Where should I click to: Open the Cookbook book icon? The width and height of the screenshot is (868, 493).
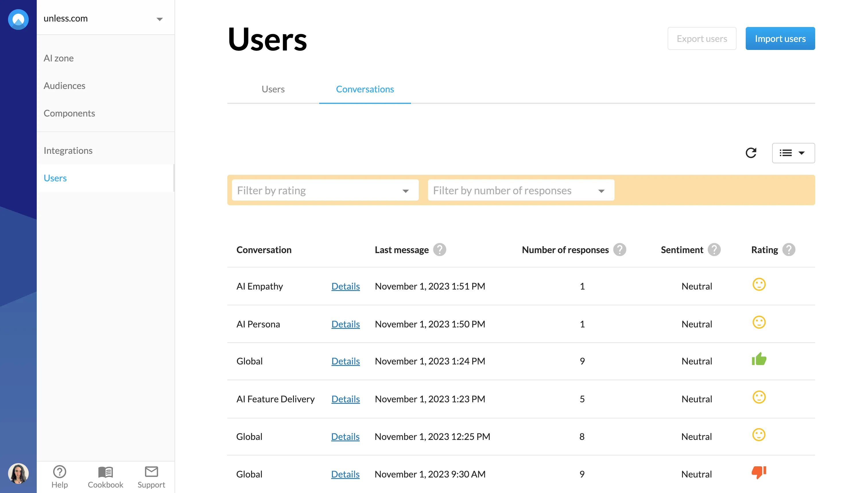click(x=105, y=472)
